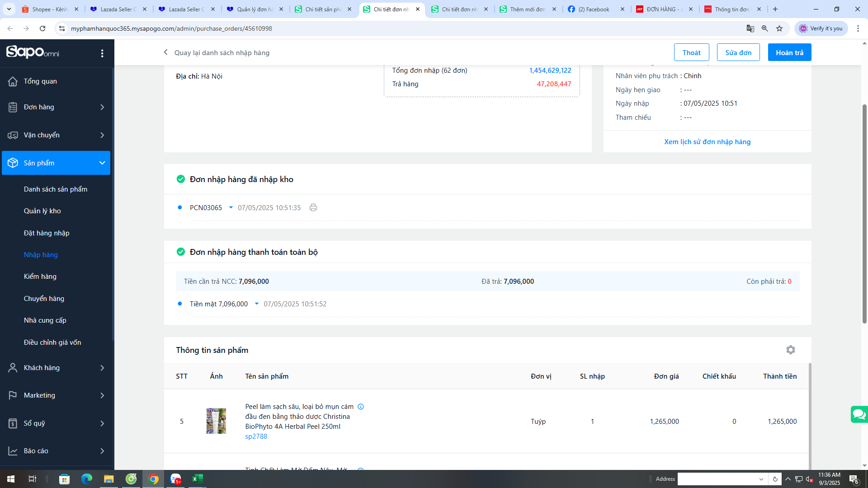Image resolution: width=868 pixels, height=488 pixels.
Task: Bookmark this page with the star icon
Action: point(779,28)
